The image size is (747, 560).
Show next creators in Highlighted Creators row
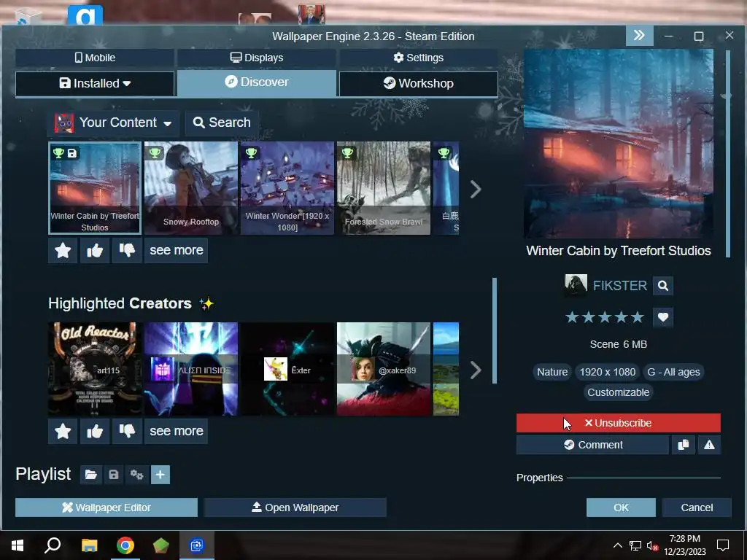point(476,370)
